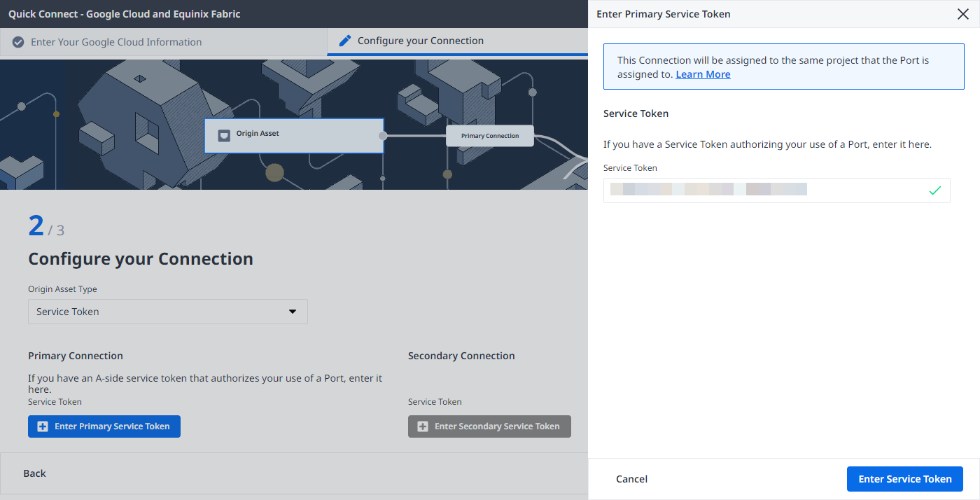Click the Primary Connection section heading
This screenshot has width=980, height=500.
[76, 356]
